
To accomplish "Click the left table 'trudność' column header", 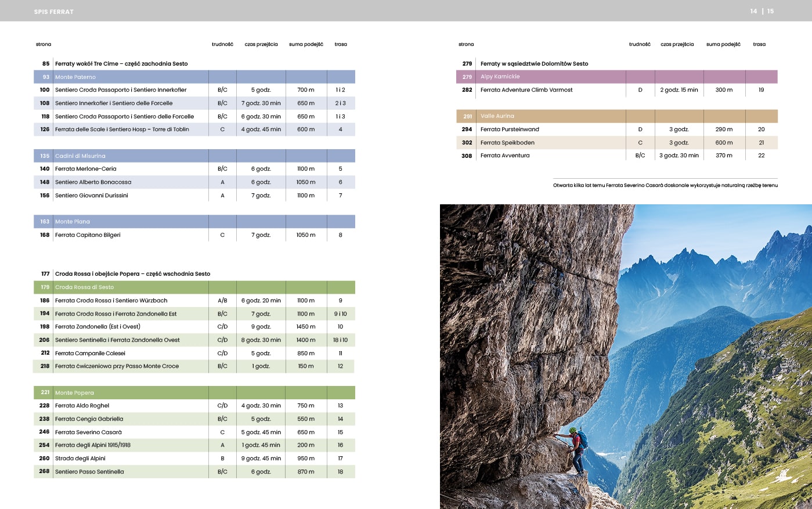I will (x=222, y=44).
